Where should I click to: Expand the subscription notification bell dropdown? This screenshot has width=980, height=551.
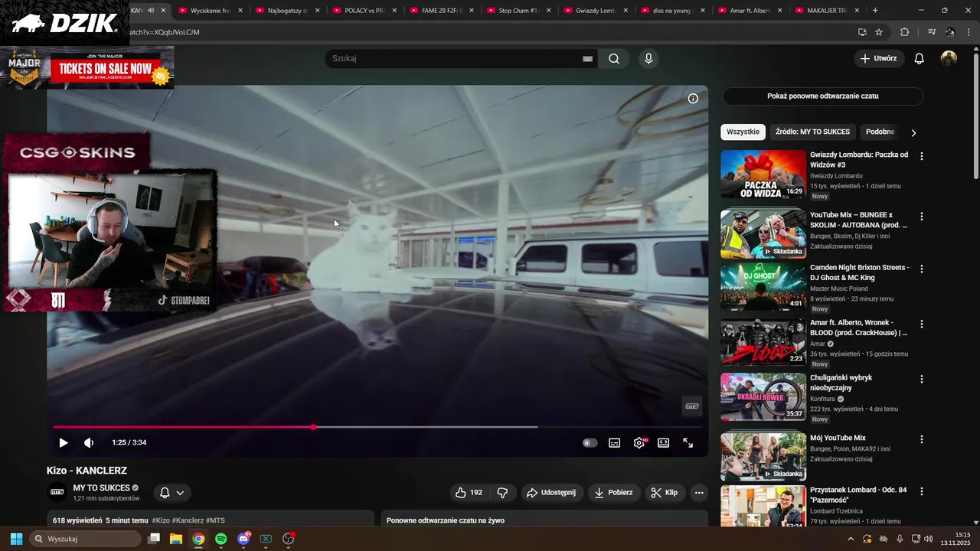point(171,493)
